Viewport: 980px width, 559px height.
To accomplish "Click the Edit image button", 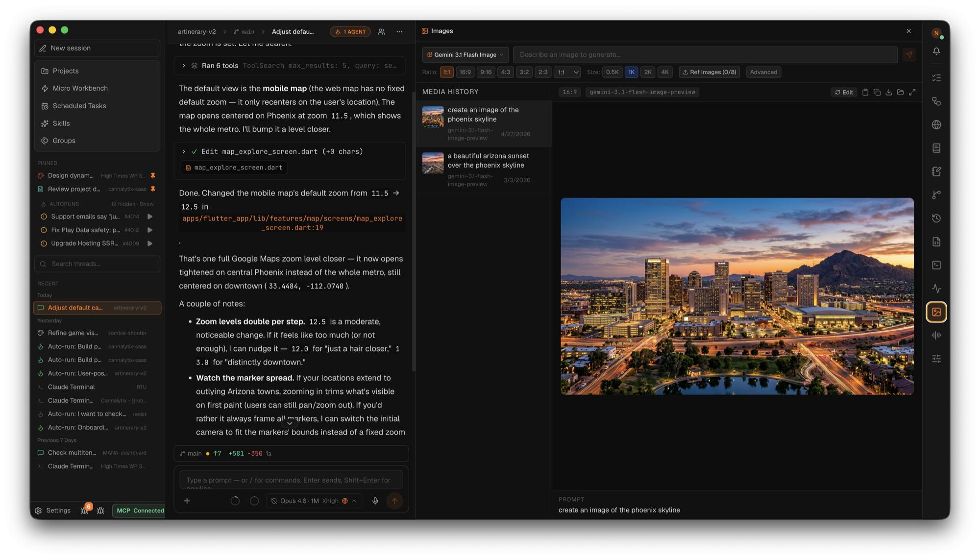I will (844, 92).
